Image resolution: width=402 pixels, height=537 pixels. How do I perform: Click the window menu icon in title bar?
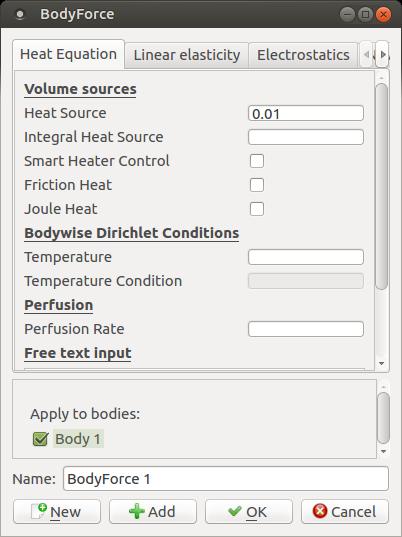click(20, 14)
